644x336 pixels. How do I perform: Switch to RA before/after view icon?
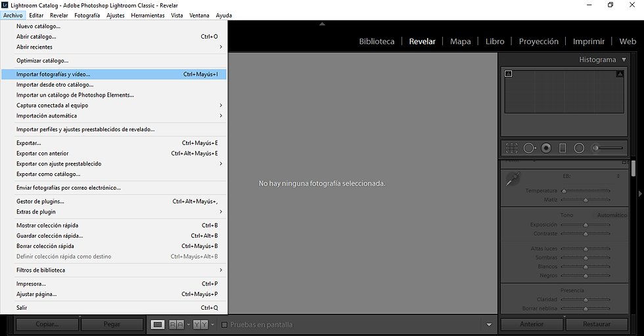(x=177, y=324)
